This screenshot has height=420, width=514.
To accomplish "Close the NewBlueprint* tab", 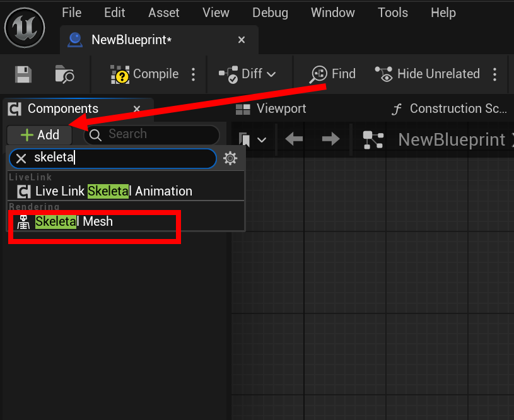I will (242, 40).
